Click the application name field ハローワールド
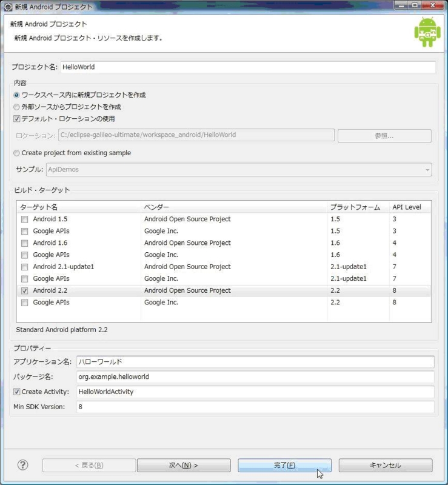Viewport: 448px width, 485px height. click(255, 362)
